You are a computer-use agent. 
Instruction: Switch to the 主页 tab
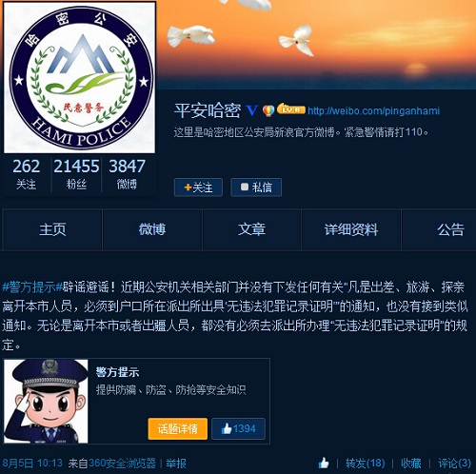click(52, 229)
